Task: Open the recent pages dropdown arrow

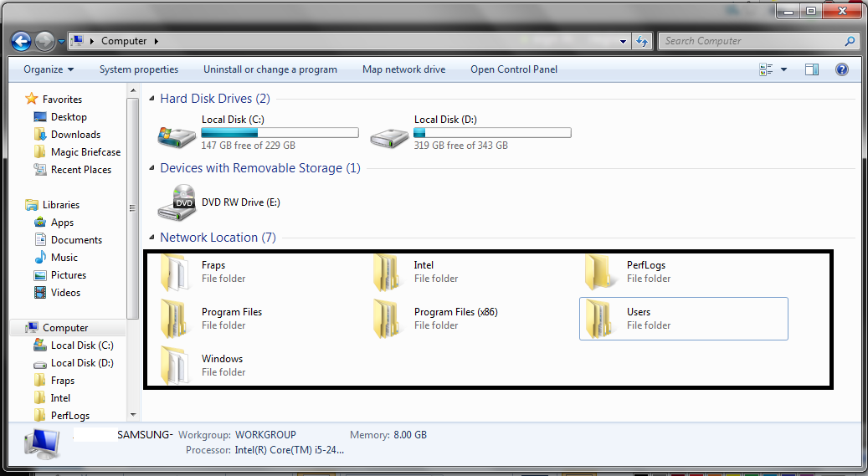Action: 61,42
